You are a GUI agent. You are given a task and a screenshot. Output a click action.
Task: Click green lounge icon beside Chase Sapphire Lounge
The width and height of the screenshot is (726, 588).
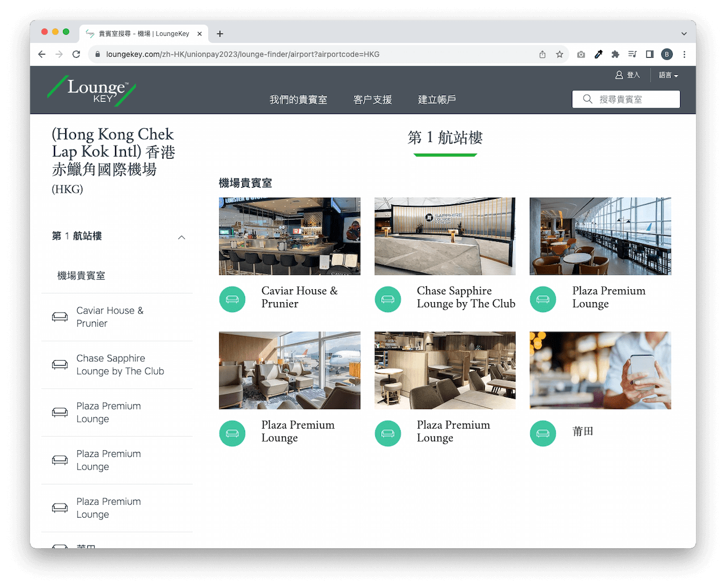pyautogui.click(x=388, y=299)
